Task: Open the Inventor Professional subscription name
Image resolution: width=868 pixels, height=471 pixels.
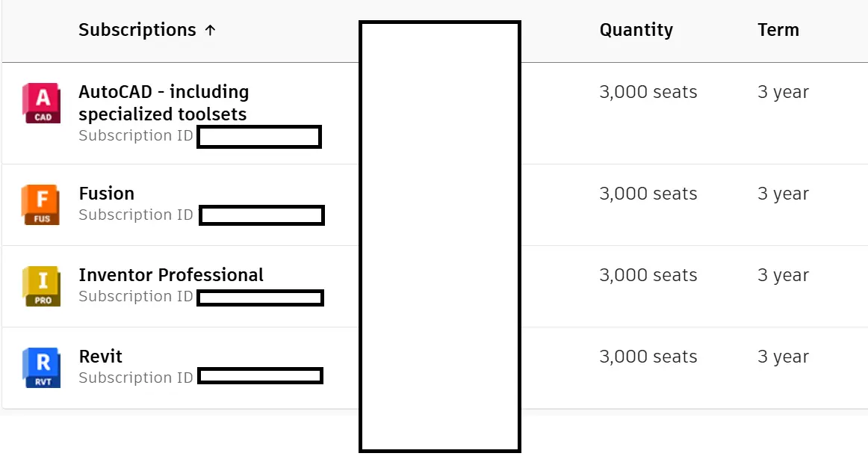Action: (x=170, y=275)
